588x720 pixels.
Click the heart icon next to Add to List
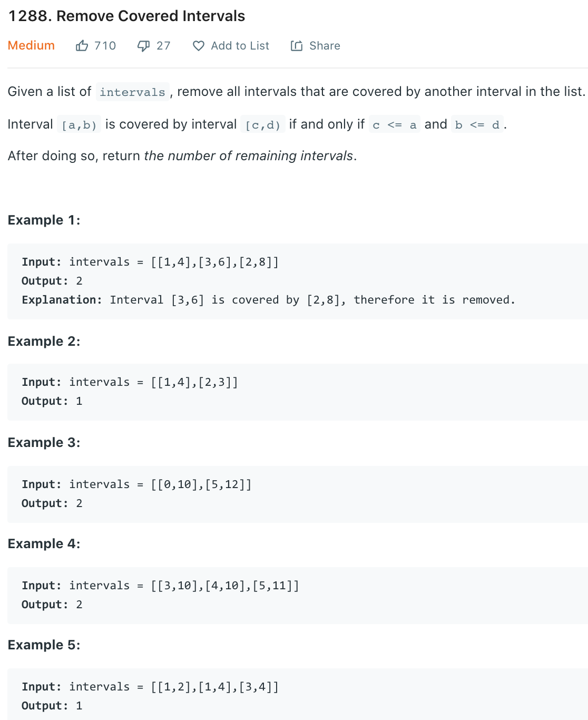click(198, 46)
